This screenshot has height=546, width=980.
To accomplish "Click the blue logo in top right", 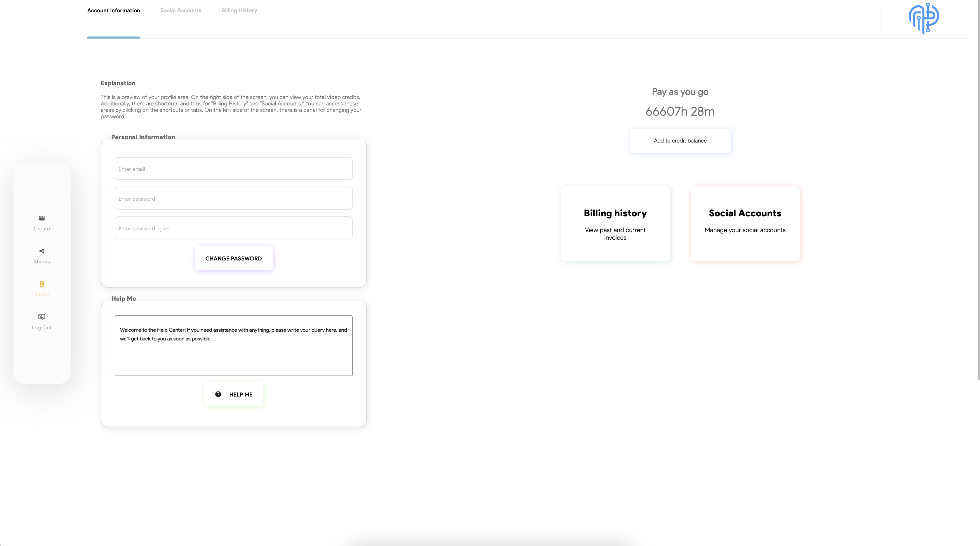I will (x=924, y=18).
